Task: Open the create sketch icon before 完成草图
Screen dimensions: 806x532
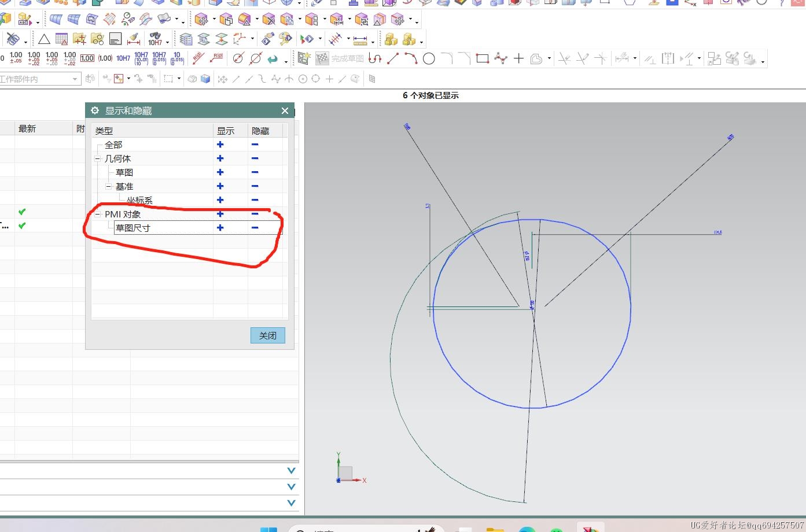Action: pos(304,58)
